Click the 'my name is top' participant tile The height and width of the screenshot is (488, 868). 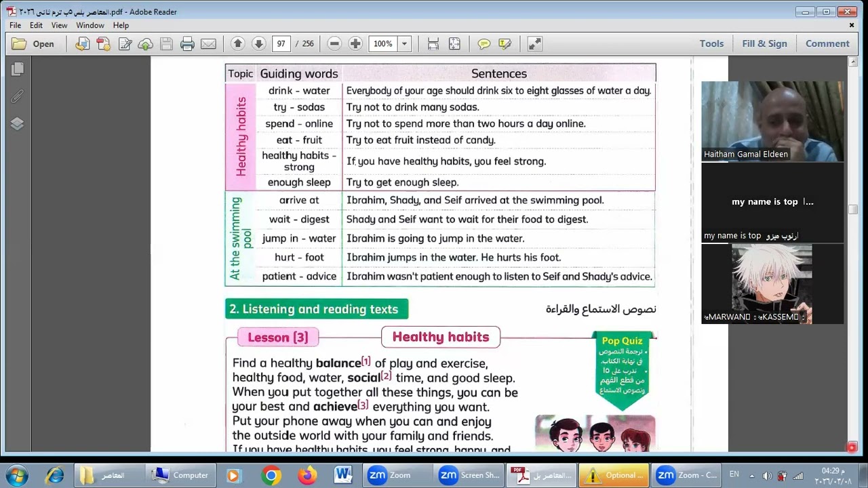click(x=772, y=202)
